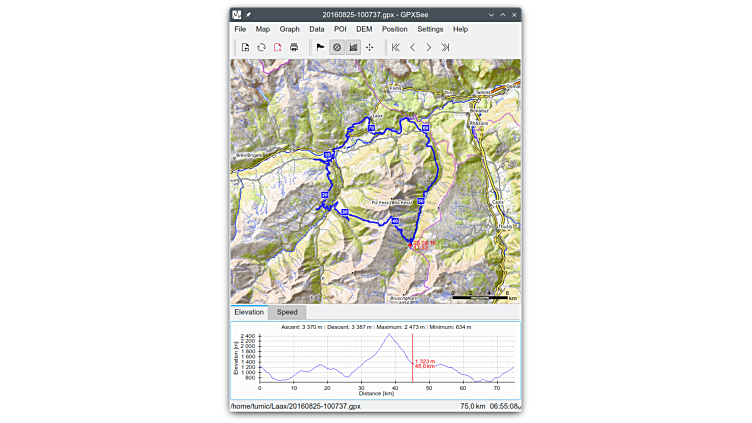The image size is (752, 423).
Task: Go to the previous file arrow
Action: tap(412, 47)
